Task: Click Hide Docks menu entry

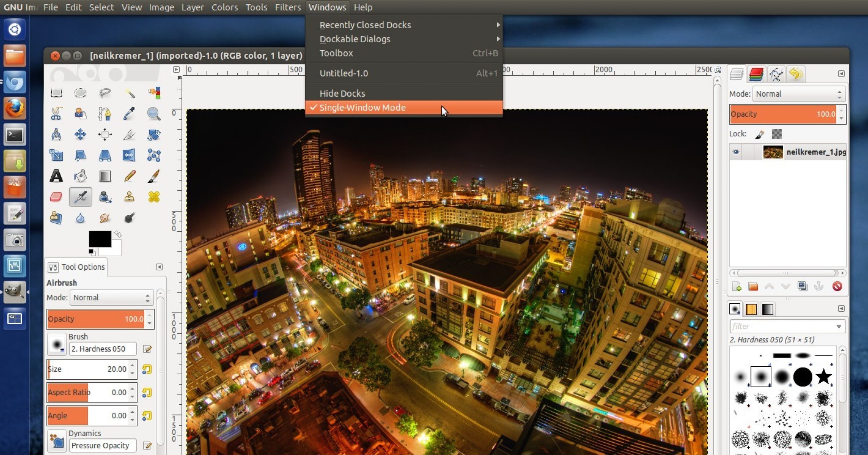Action: tap(342, 93)
